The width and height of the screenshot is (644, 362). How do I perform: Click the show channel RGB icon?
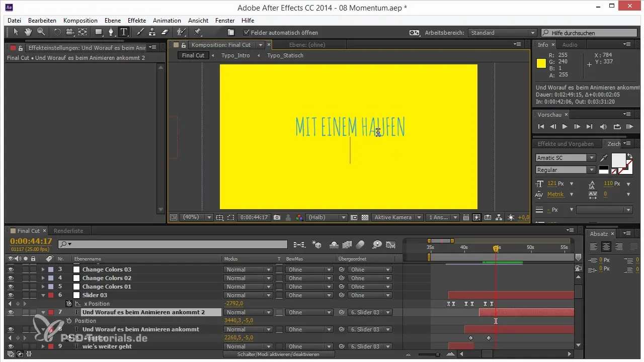point(299,218)
